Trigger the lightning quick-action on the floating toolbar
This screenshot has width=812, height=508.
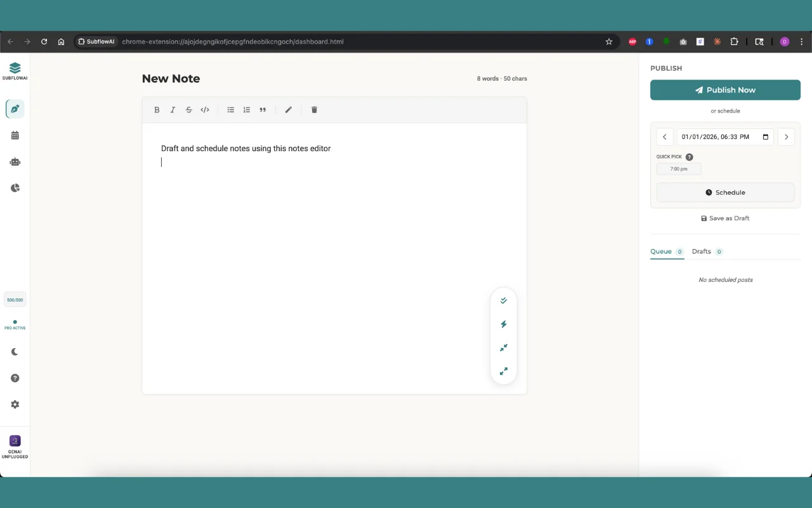[503, 324]
